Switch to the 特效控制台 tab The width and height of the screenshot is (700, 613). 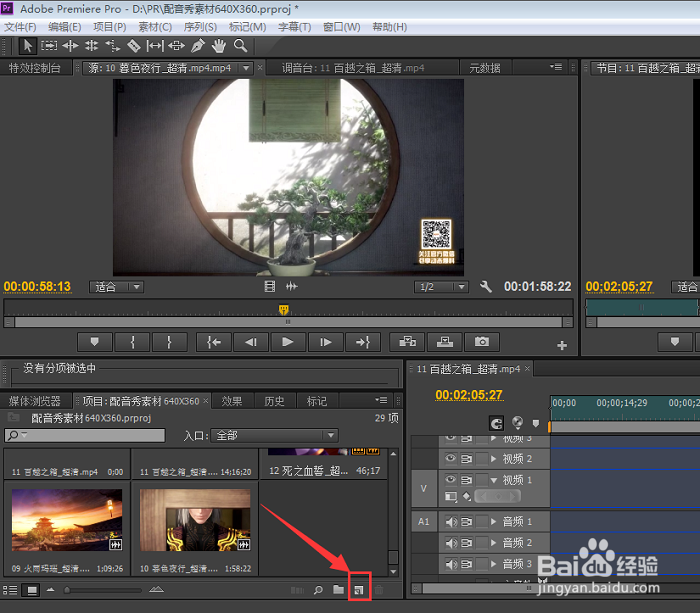tap(35, 68)
